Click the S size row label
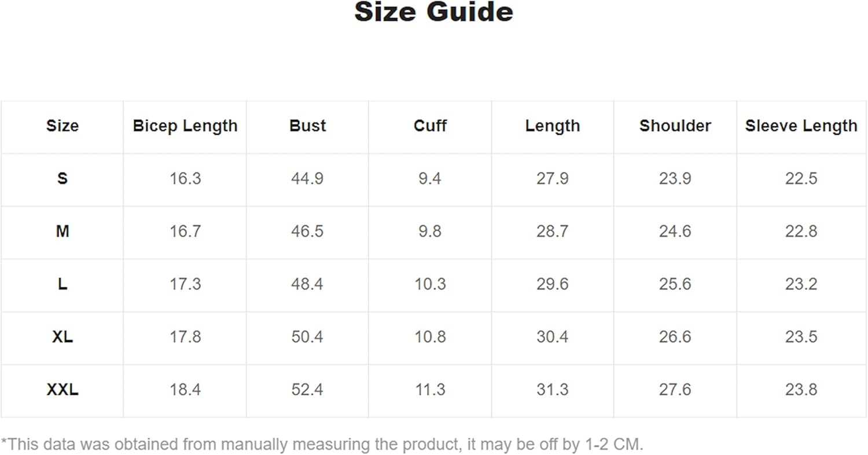The width and height of the screenshot is (868, 455). click(x=62, y=179)
